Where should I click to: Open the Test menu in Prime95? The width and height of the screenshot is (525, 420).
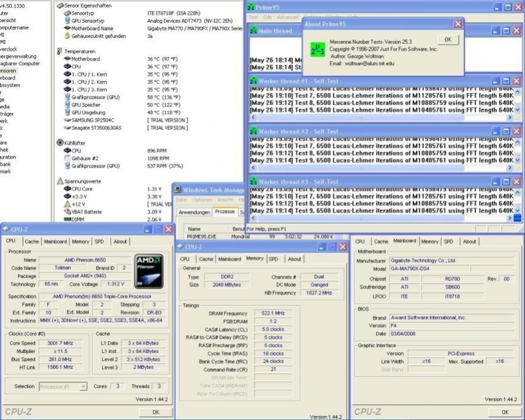(253, 17)
